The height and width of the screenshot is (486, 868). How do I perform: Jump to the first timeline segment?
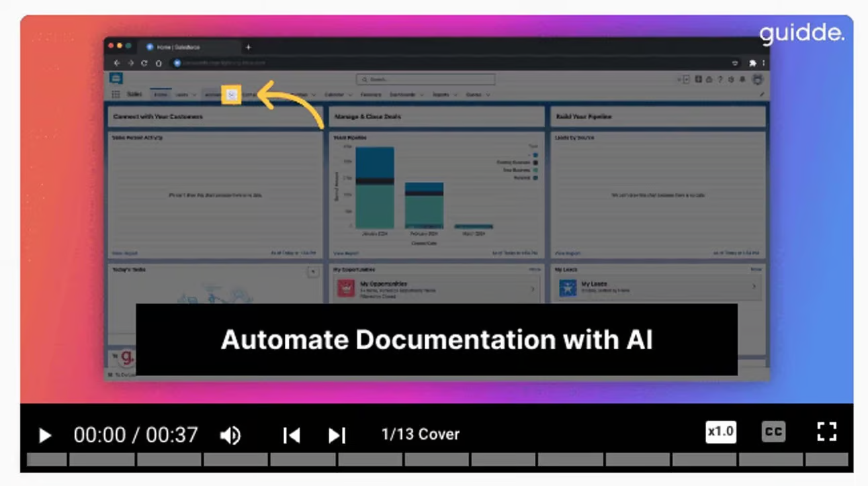point(47,460)
